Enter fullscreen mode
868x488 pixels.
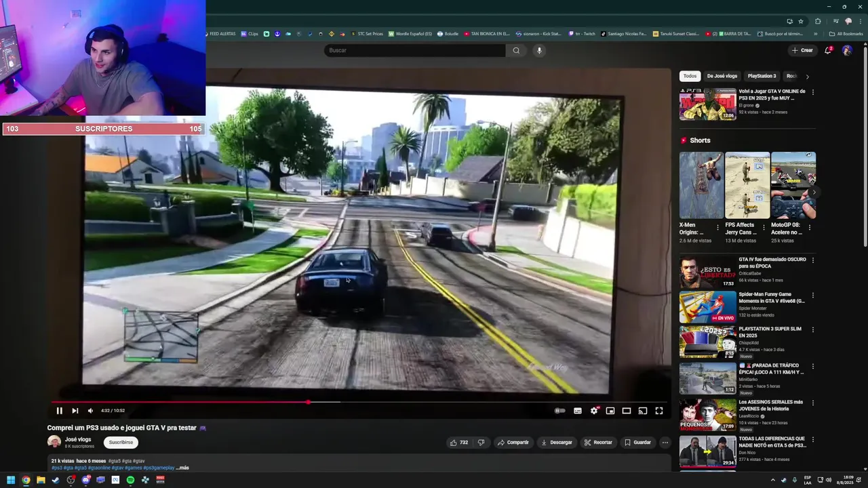tap(659, 411)
